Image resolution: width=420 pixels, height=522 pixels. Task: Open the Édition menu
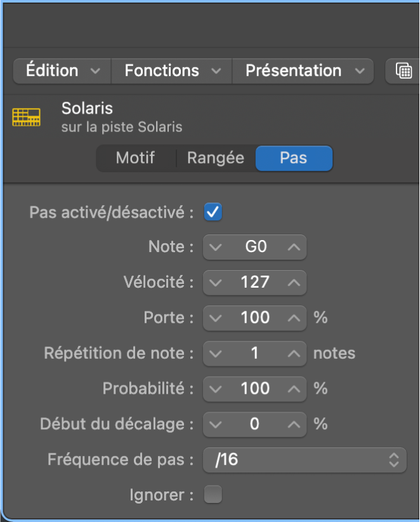point(62,70)
